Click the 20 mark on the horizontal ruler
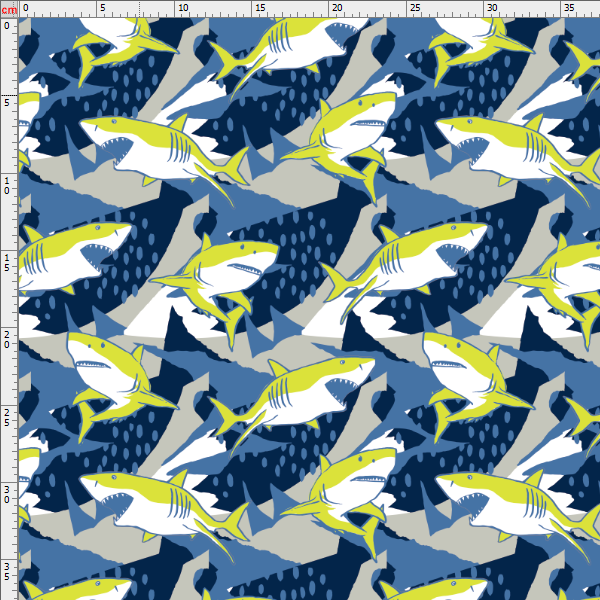 point(337,8)
